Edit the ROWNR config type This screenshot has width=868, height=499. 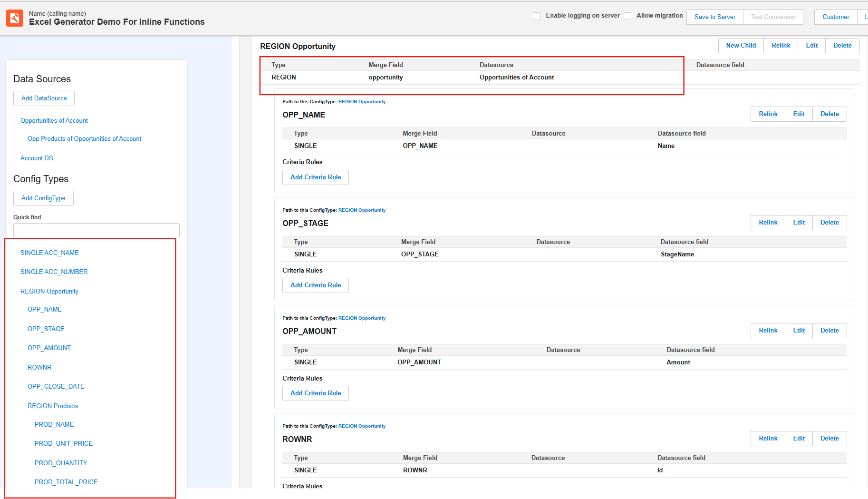point(799,439)
